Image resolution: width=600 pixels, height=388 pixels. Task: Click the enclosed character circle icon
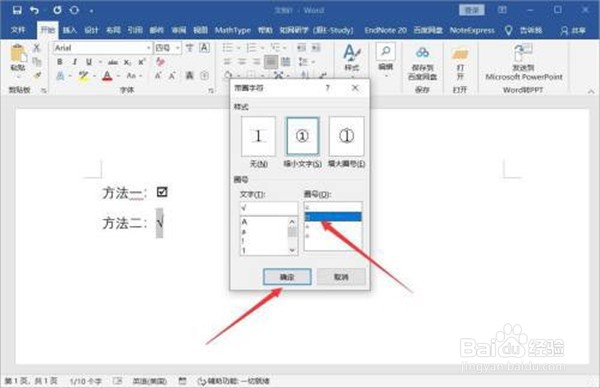(204, 76)
